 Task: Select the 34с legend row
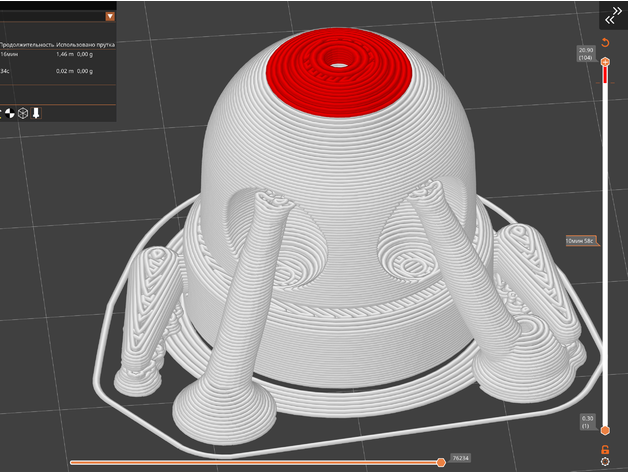(x=50, y=72)
